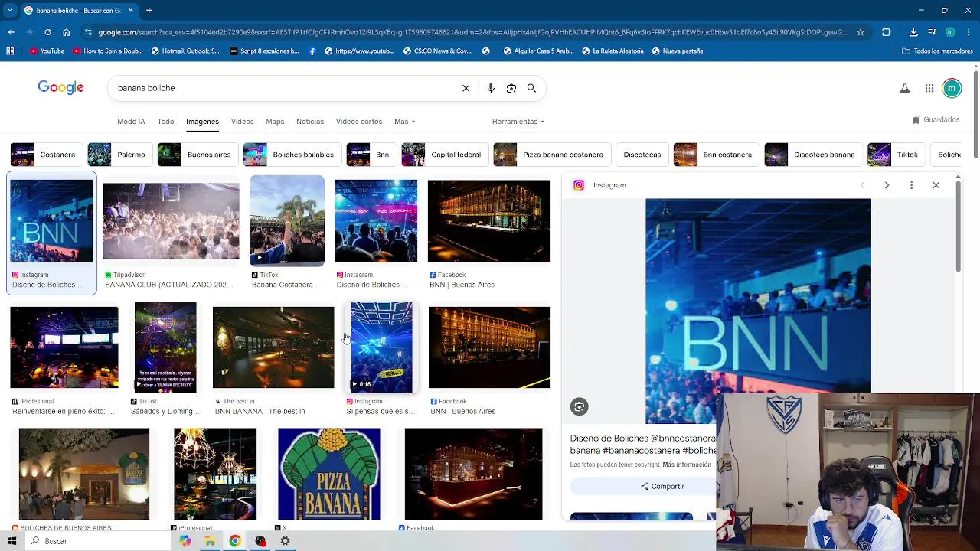Open Pizza Banana logo image
Viewport: 980px width, 551px height.
(x=328, y=474)
